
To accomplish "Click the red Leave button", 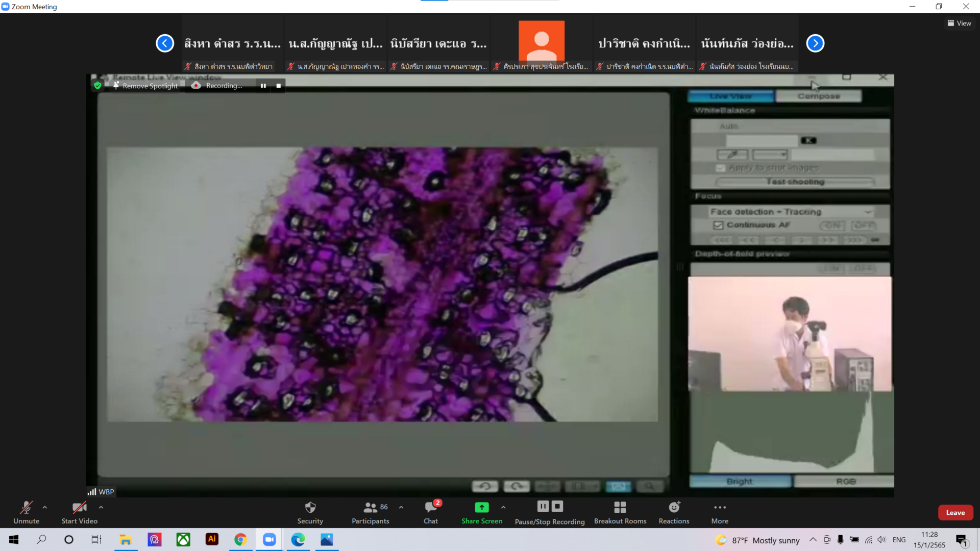I will click(955, 513).
